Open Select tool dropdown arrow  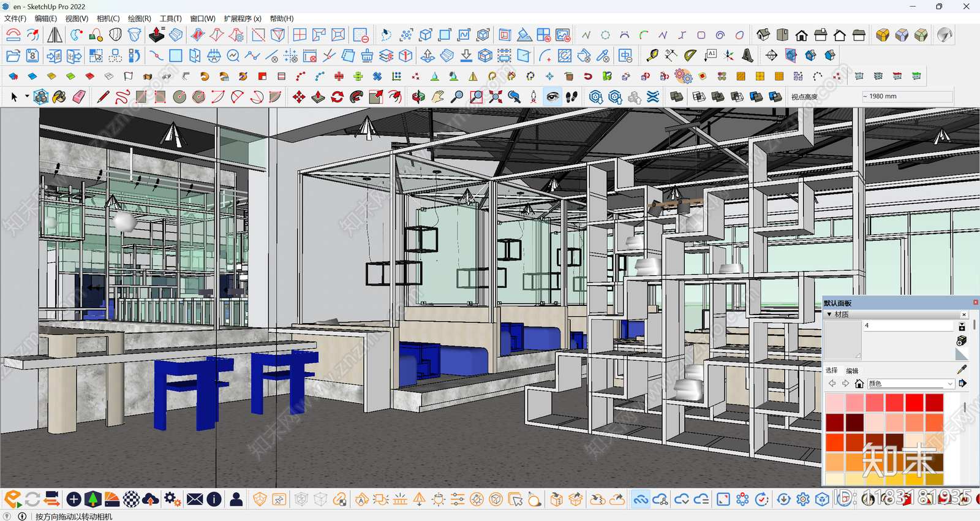[27, 96]
